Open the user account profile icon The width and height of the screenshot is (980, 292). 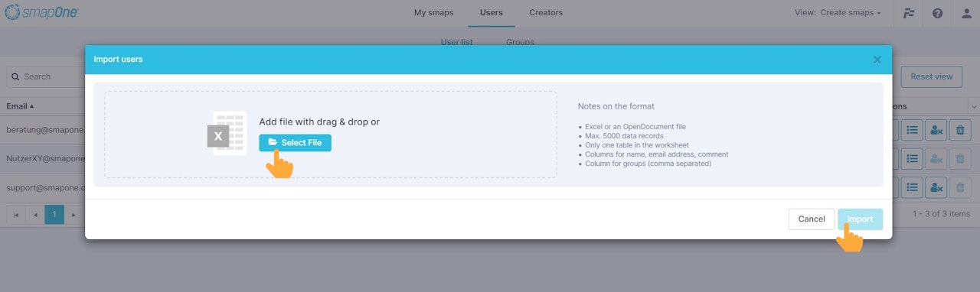[x=966, y=13]
